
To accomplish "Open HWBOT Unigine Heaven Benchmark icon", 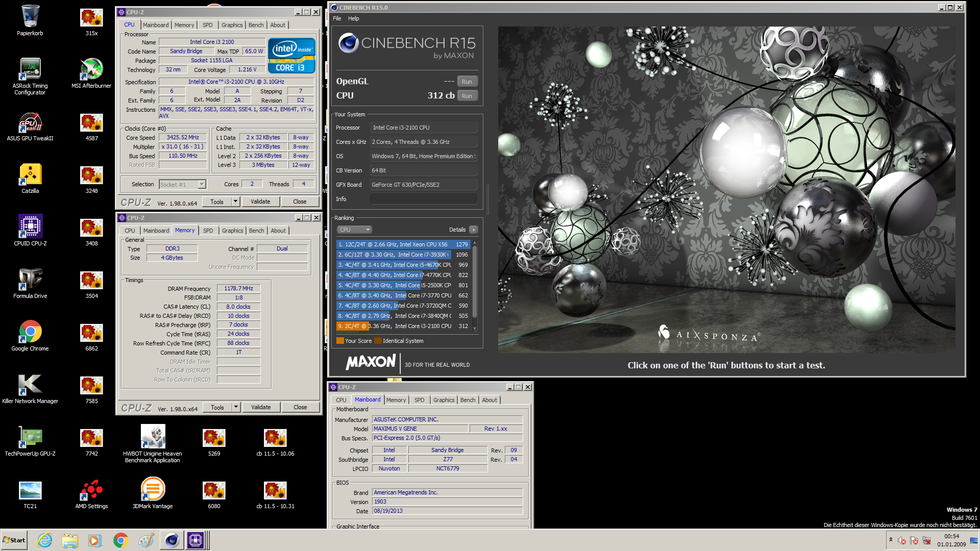I will 153,444.
